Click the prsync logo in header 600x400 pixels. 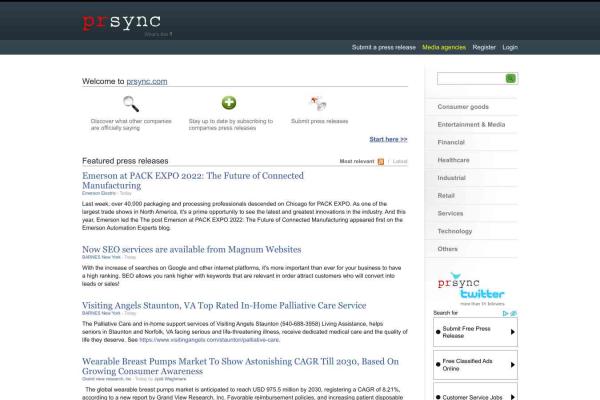click(121, 22)
